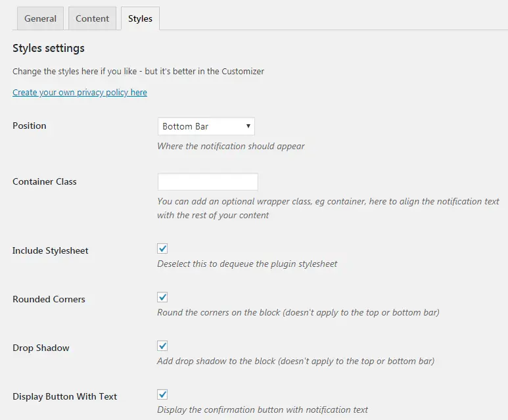Follow 'Create your own privacy policy here' link

(80, 93)
